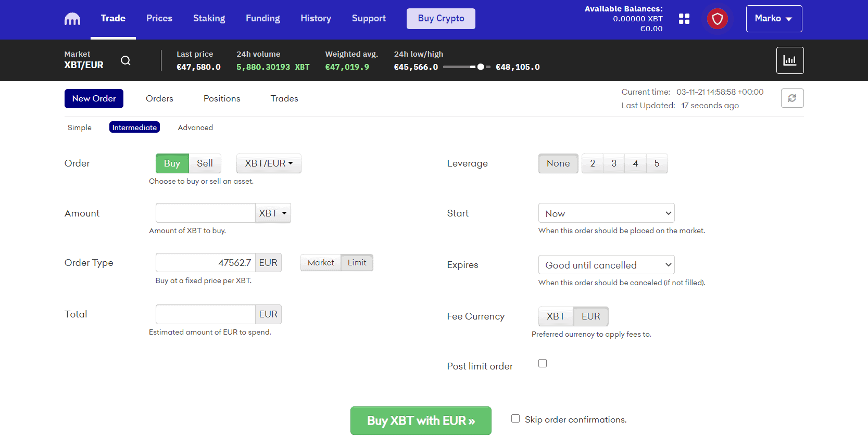The width and height of the screenshot is (868, 447).
Task: Expand the XBT/EUR pair dropdown
Action: click(269, 163)
